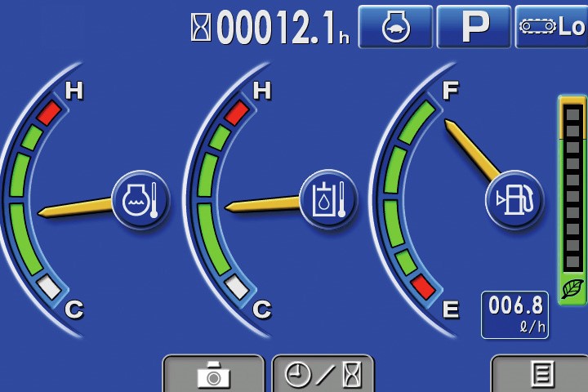588x392 pixels.
Task: Toggle travel speed Lo setting
Action: pos(552,27)
